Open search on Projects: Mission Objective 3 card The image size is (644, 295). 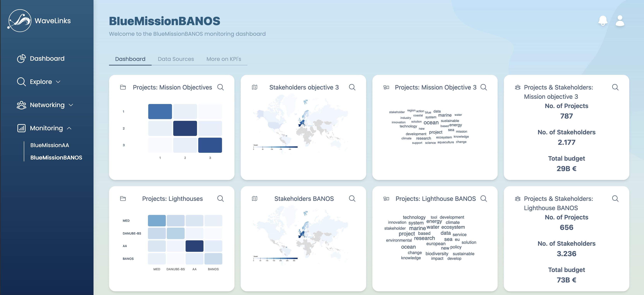(x=484, y=87)
